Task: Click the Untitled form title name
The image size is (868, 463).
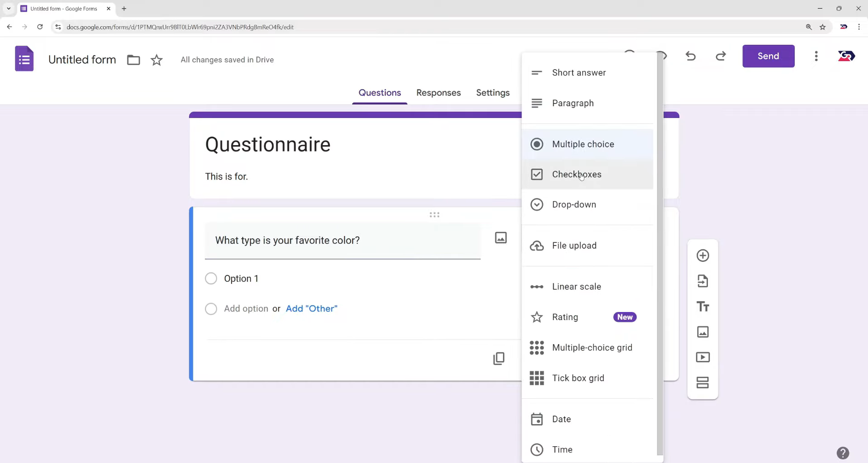Action: click(x=82, y=60)
